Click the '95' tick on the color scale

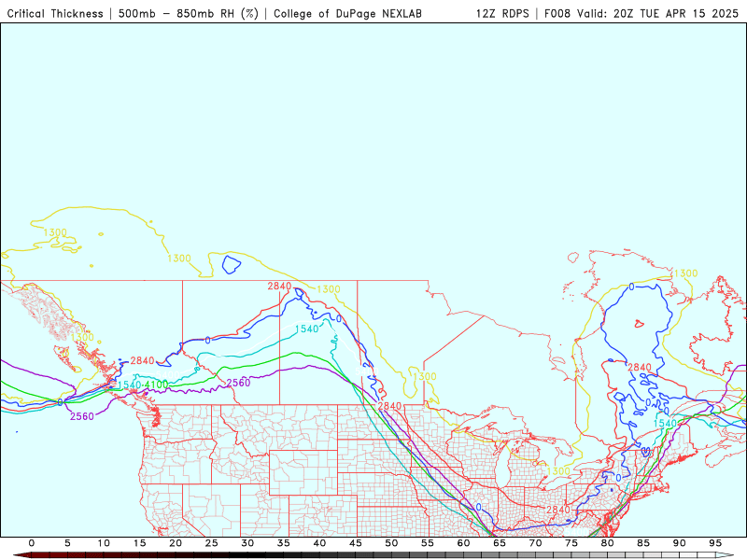pyautogui.click(x=715, y=543)
